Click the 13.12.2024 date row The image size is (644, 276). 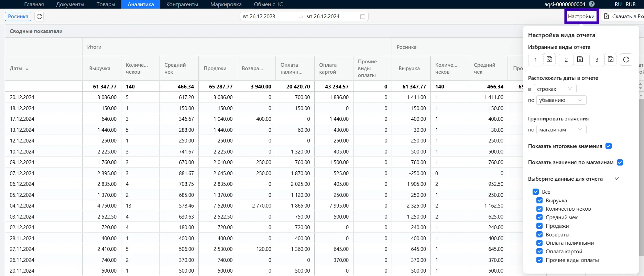pos(22,130)
